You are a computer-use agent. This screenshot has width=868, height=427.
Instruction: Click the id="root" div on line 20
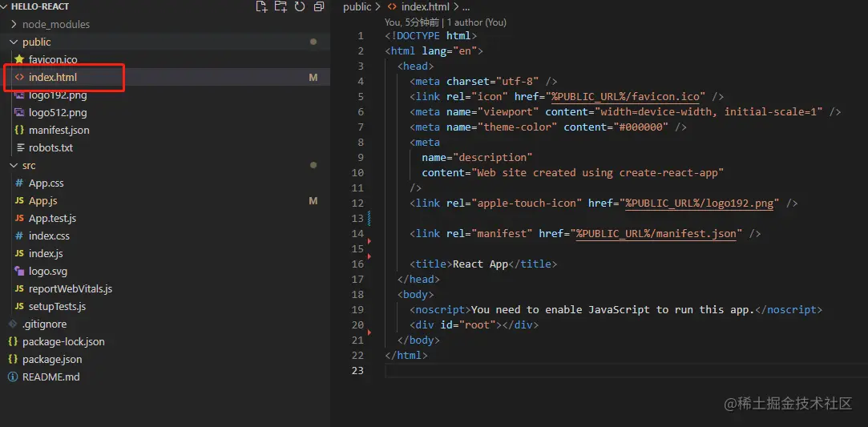(474, 324)
